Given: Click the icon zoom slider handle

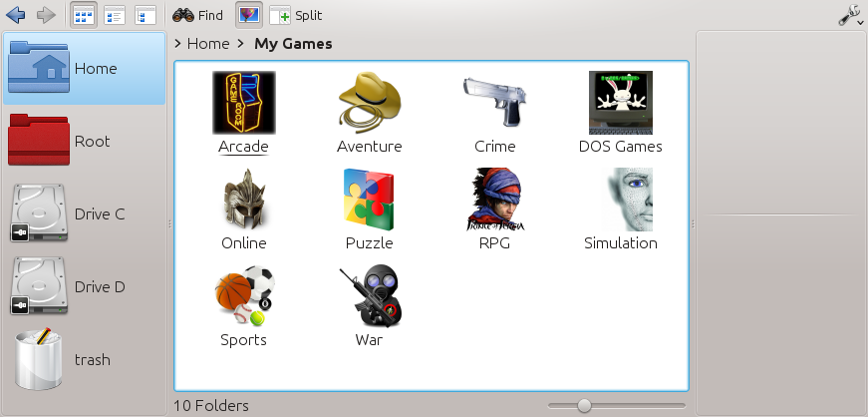Looking at the screenshot, I should click(584, 405).
